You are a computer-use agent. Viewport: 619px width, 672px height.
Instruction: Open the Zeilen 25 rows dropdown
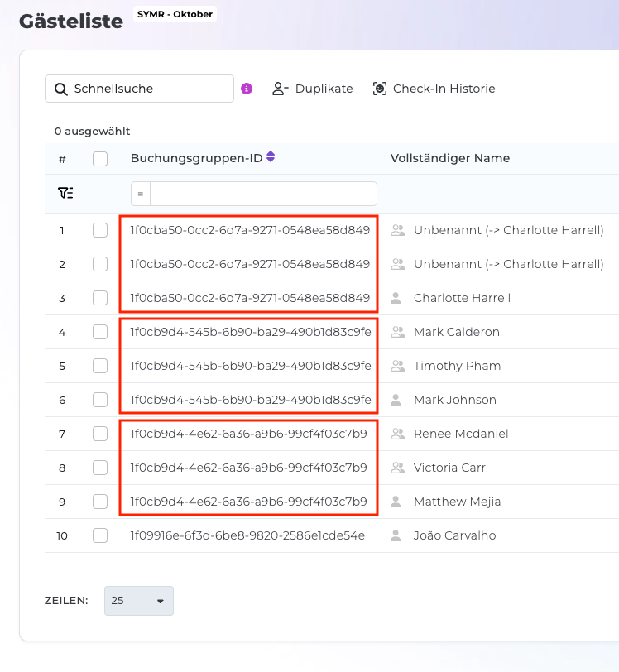[139, 601]
